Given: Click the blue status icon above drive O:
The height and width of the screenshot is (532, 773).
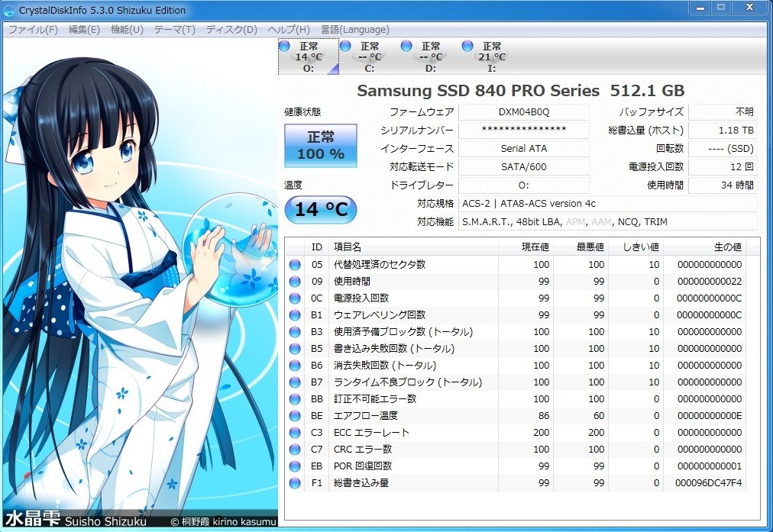Looking at the screenshot, I should tap(283, 47).
